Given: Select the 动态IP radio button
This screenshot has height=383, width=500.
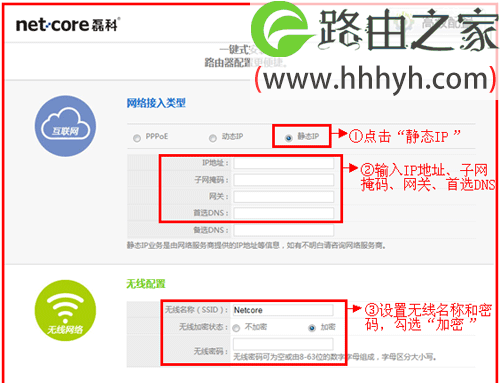Looking at the screenshot, I should click(213, 138).
